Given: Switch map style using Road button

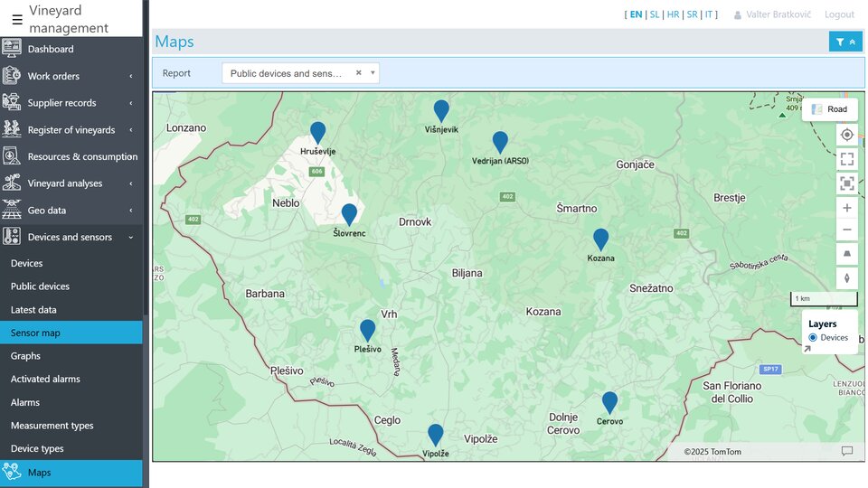Looking at the screenshot, I should [x=829, y=109].
